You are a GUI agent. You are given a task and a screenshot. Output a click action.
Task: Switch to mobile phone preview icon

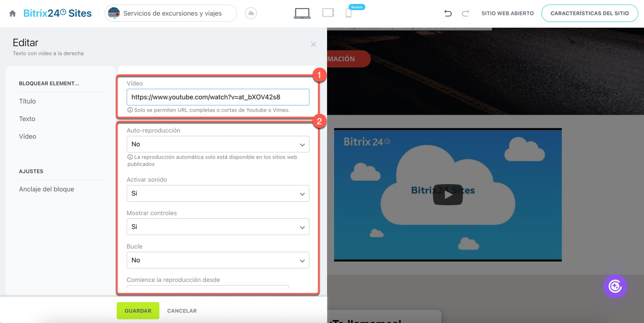coord(348,14)
